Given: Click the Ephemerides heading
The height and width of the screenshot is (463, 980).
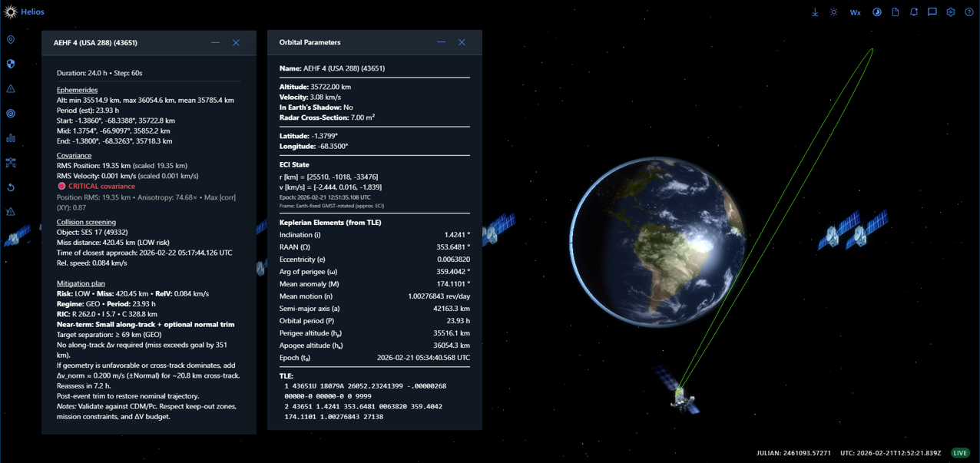Looking at the screenshot, I should pyautogui.click(x=77, y=90).
